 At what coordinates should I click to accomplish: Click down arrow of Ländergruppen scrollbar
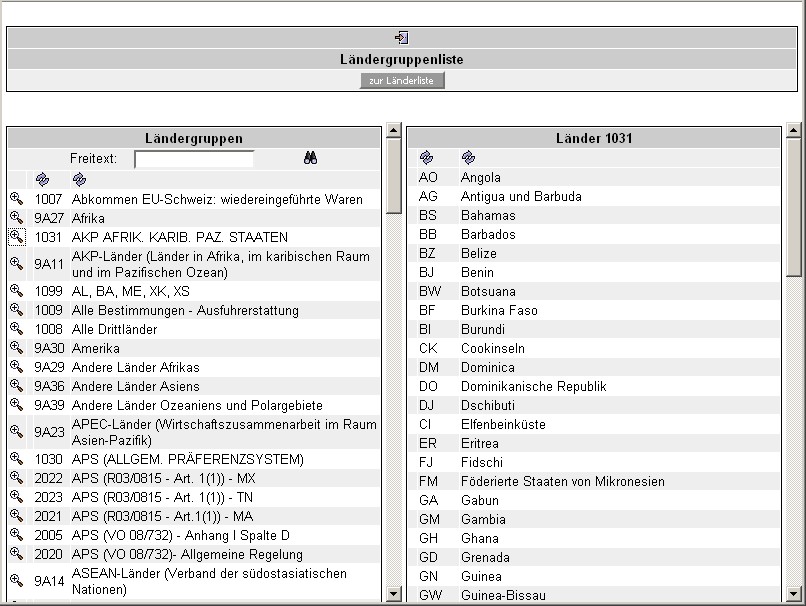click(393, 595)
